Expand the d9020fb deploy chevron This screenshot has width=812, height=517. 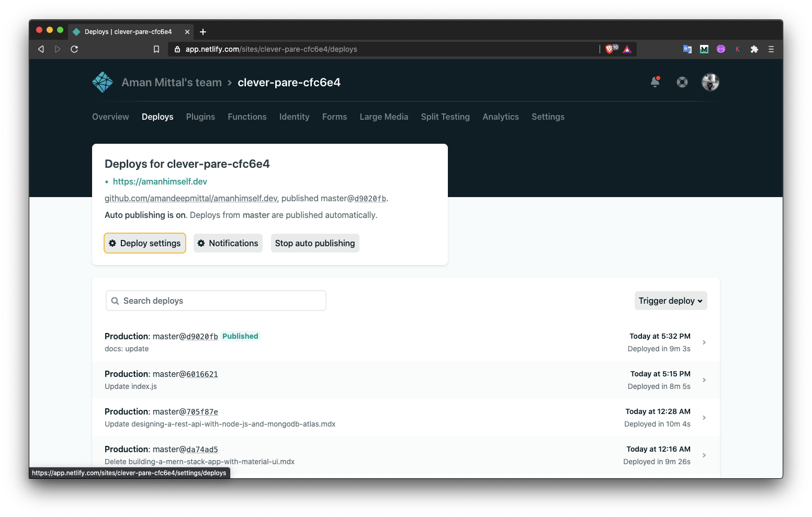click(x=704, y=342)
